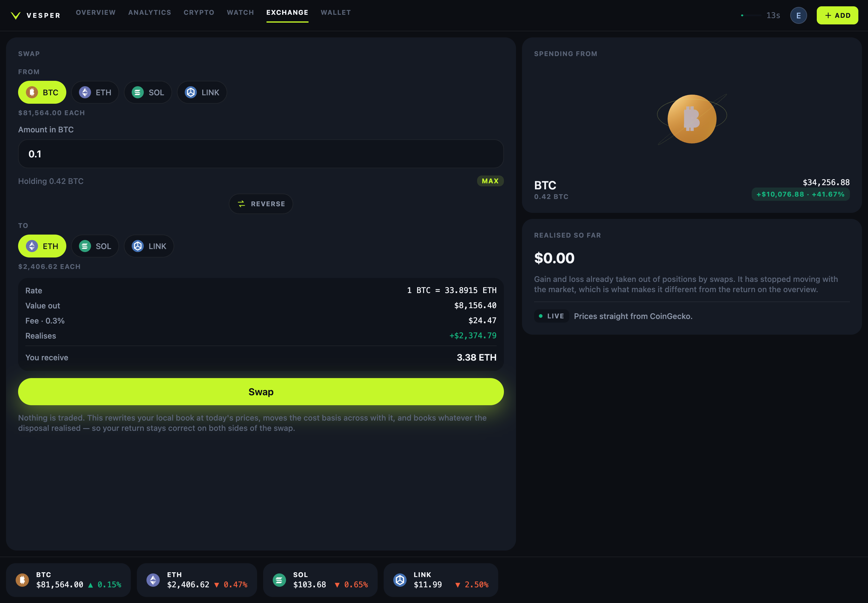
Task: Switch to the Analytics tab
Action: 149,12
